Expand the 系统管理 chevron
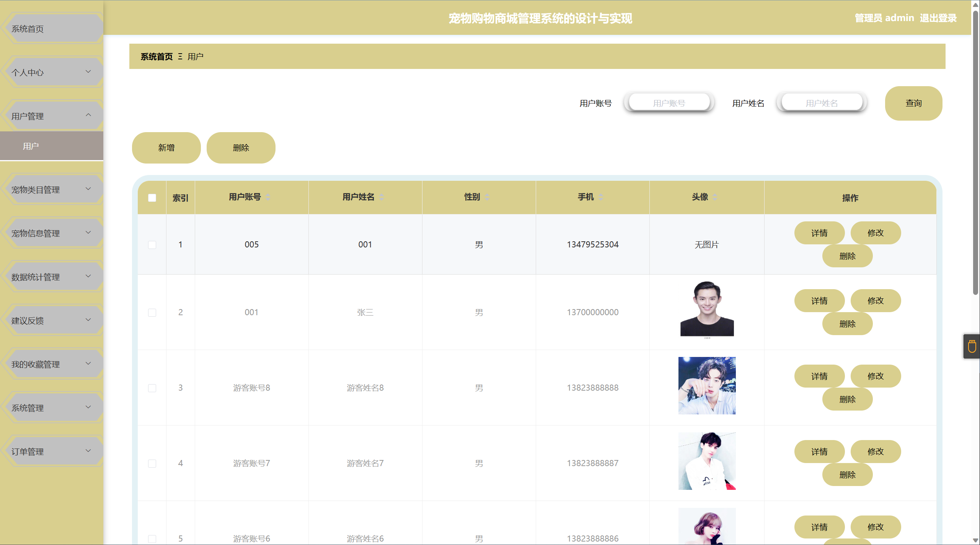The image size is (980, 545). [x=88, y=407]
